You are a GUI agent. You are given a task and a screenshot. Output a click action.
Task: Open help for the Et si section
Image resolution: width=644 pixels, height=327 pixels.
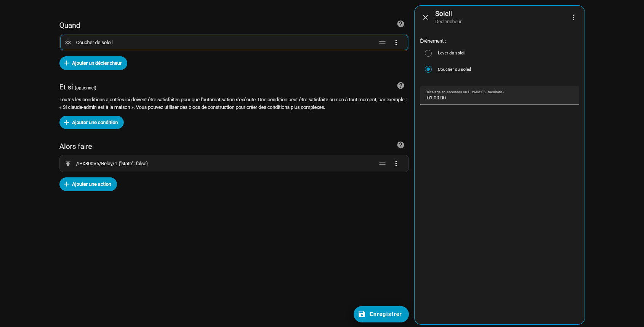(x=400, y=86)
